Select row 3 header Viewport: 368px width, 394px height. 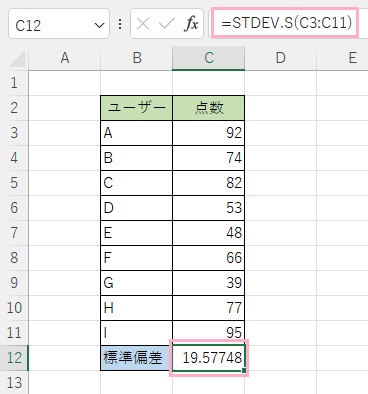point(14,133)
